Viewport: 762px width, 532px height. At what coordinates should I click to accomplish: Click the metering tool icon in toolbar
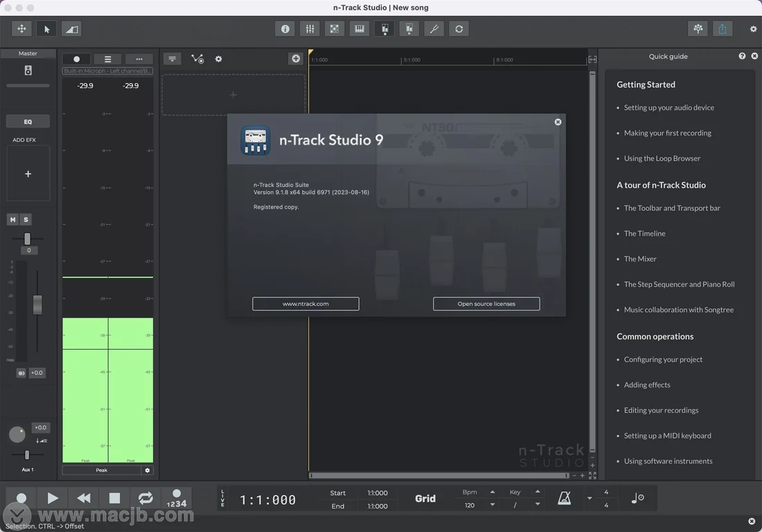(384, 29)
